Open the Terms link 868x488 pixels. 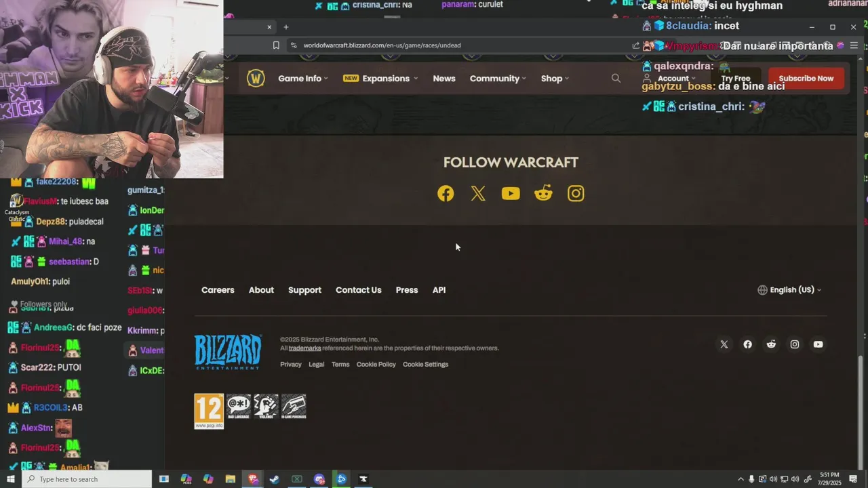point(340,365)
